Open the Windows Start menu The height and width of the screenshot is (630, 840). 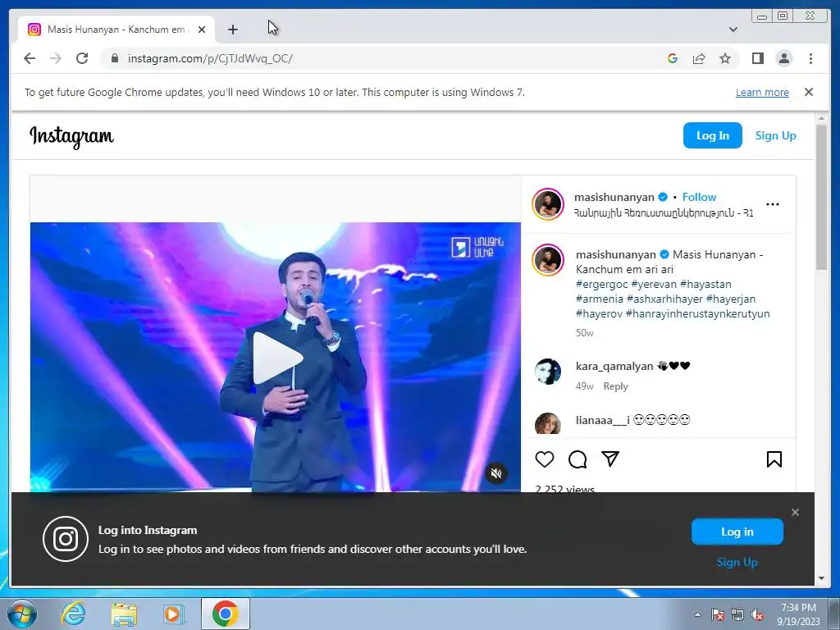coord(21,614)
